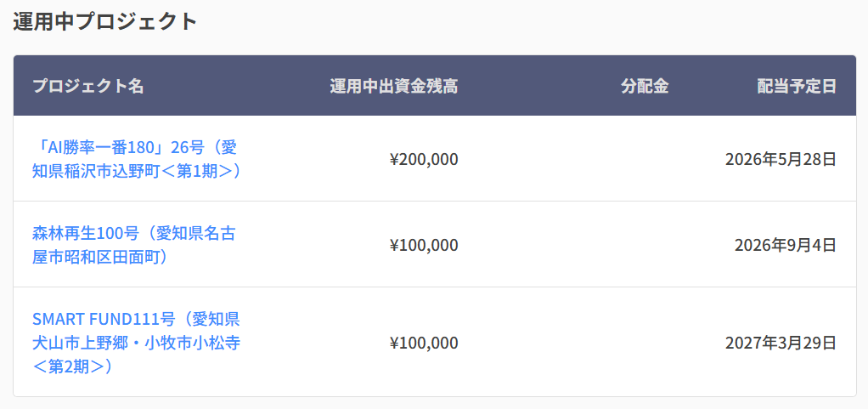Viewport: 868px width, 409px height.
Task: Click the 運用中プロジェクト heading
Action: click(x=105, y=21)
